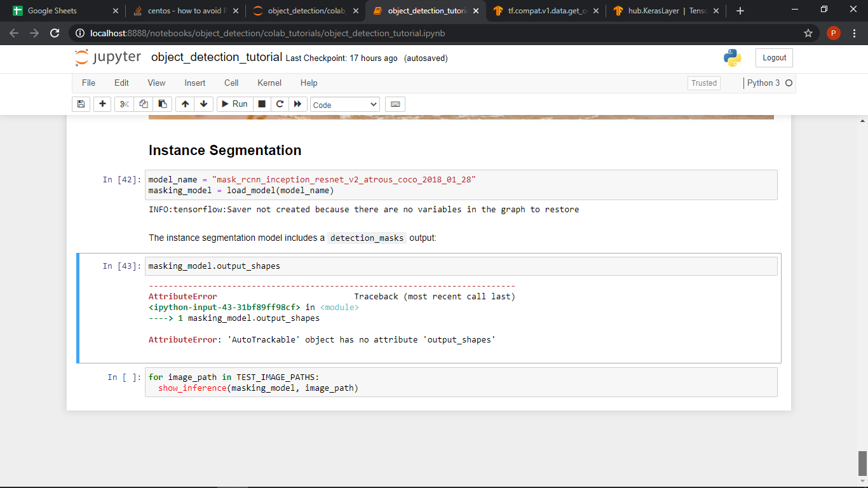This screenshot has width=868, height=488.
Task: Paste a cell with the paste icon
Action: pos(162,104)
